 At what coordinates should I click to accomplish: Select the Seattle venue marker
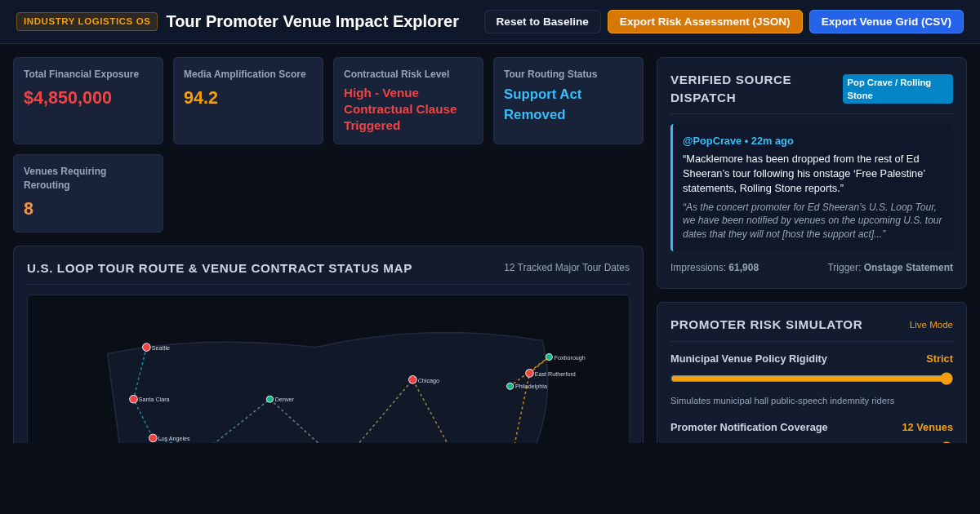[146, 348]
